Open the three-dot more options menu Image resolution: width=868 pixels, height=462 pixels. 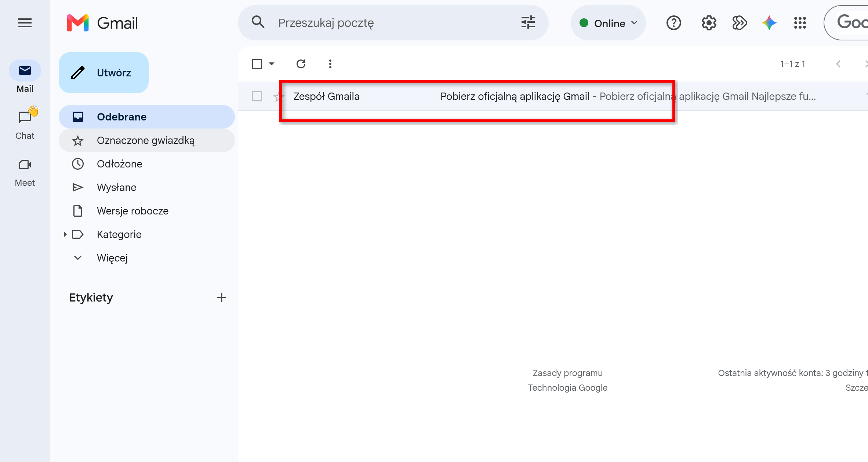(x=330, y=64)
